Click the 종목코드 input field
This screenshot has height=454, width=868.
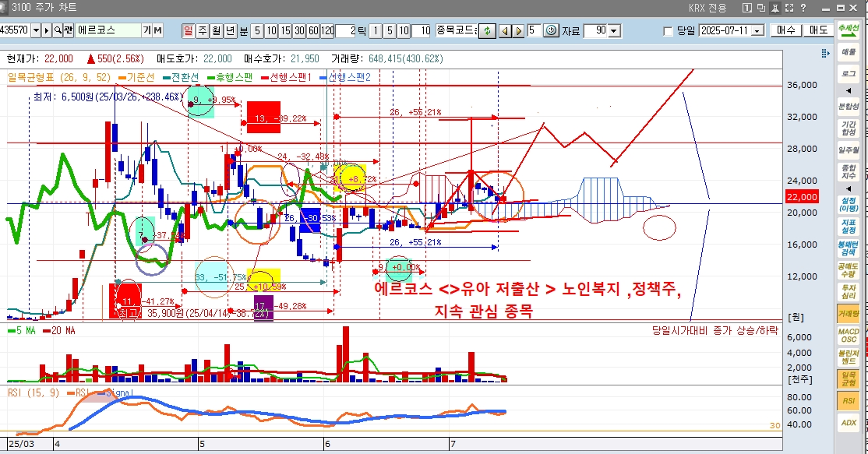click(457, 30)
